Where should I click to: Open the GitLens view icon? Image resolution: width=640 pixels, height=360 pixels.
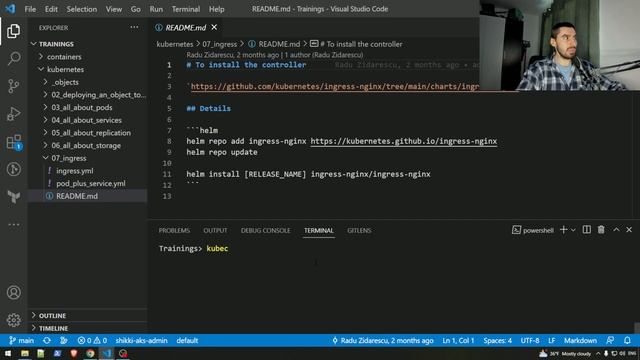(13, 169)
